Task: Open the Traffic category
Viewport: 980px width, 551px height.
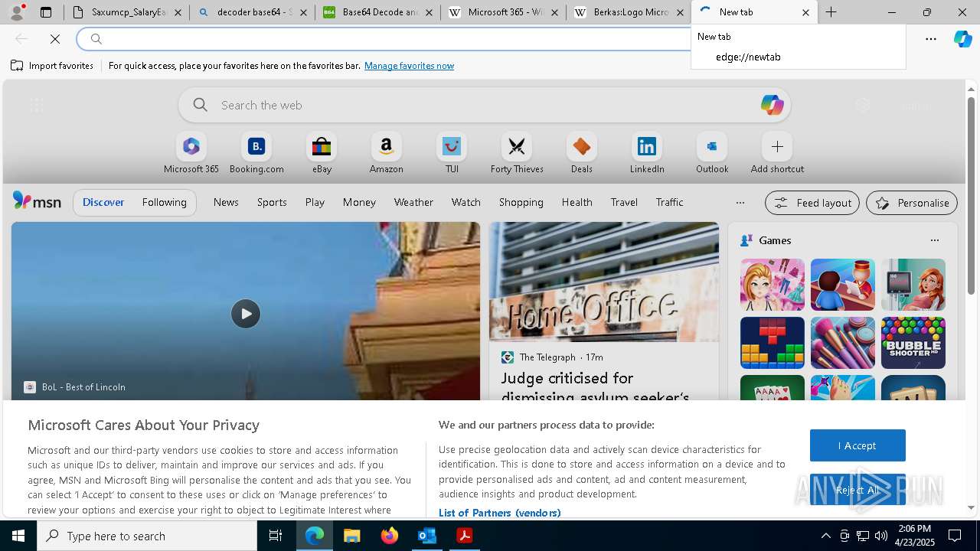Action: click(x=669, y=202)
